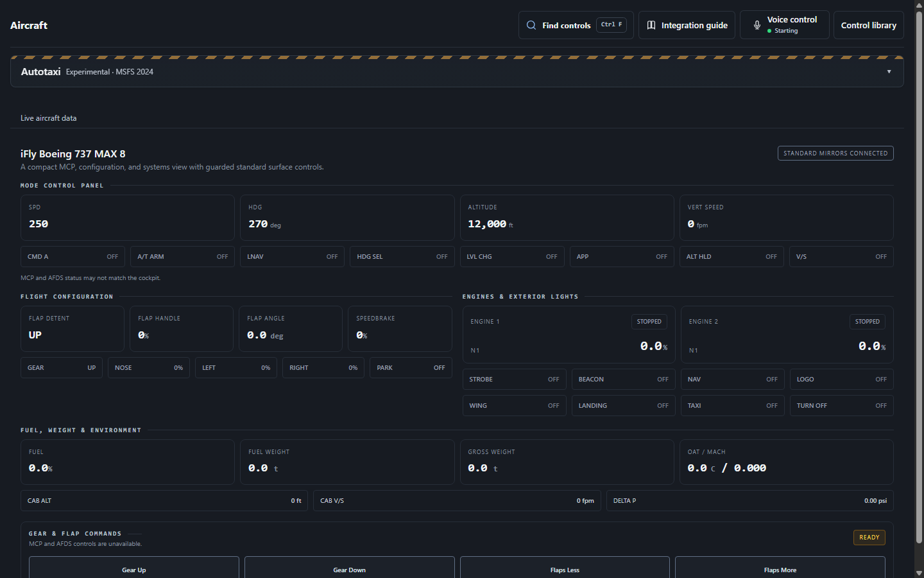
Task: Click the Gear Up command button
Action: tap(134, 568)
